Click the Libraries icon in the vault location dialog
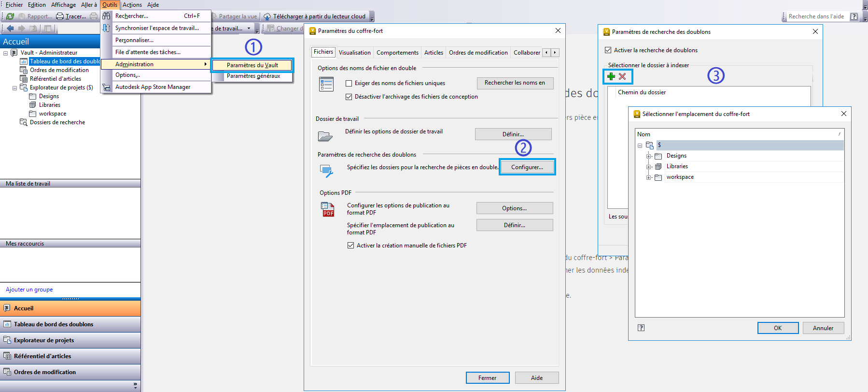The height and width of the screenshot is (392, 868). click(658, 166)
